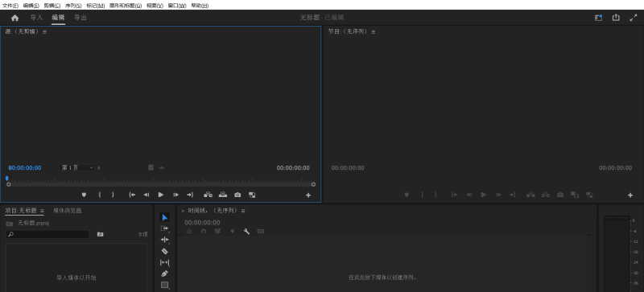
Task: Add marker in Program monitor
Action: [407, 195]
